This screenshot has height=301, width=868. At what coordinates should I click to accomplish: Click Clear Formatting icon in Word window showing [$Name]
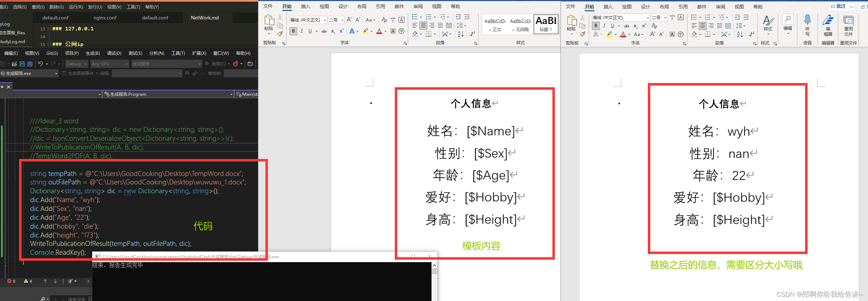[x=385, y=20]
